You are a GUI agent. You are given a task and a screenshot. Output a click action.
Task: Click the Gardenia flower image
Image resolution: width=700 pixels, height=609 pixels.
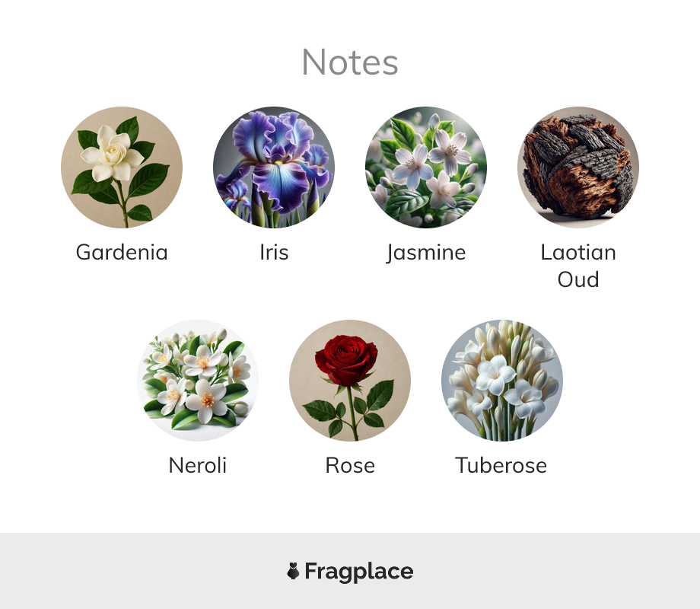122,167
